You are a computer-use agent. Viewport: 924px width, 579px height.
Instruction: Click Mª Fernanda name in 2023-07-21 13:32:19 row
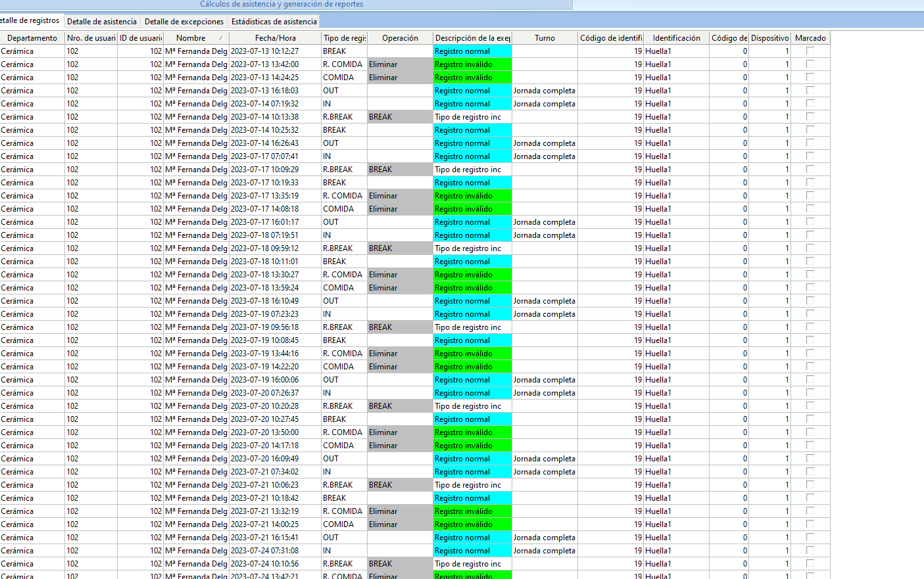196,511
